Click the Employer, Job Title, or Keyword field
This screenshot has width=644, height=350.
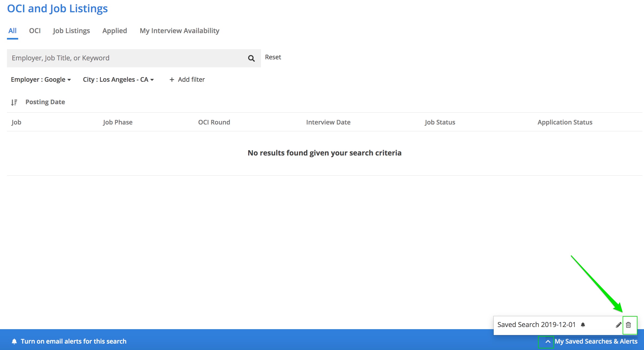pos(126,58)
